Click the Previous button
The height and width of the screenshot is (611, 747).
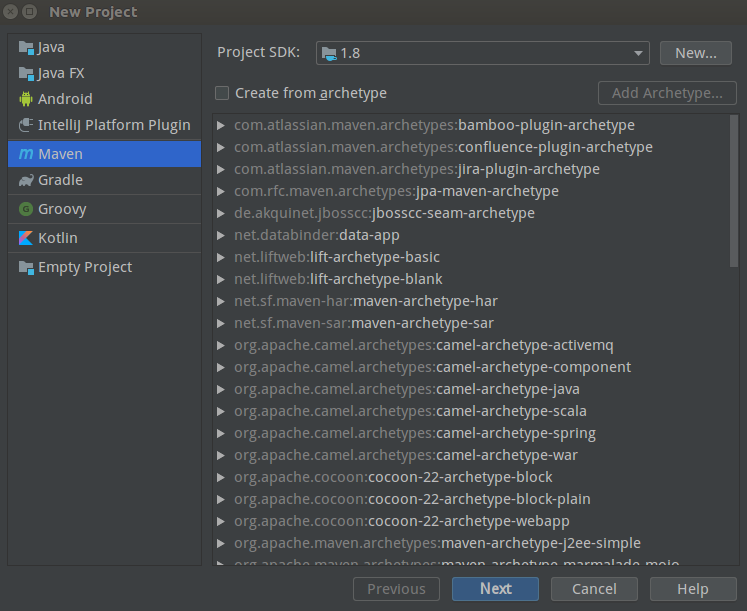(396, 589)
